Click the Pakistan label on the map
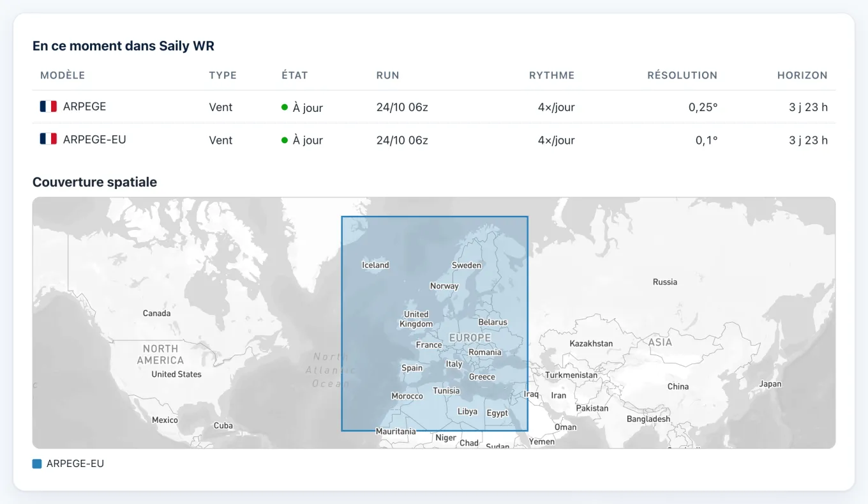The height and width of the screenshot is (504, 868). click(592, 408)
